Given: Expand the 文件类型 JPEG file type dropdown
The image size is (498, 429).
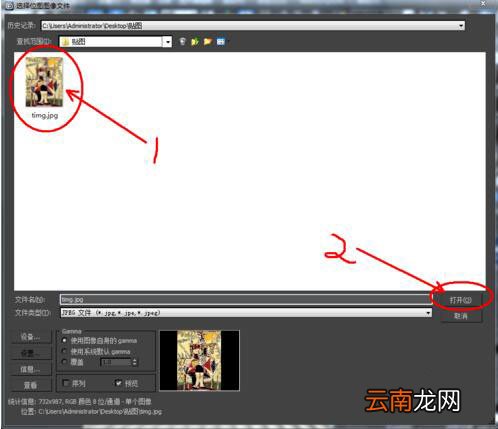Looking at the screenshot, I should 428,313.
